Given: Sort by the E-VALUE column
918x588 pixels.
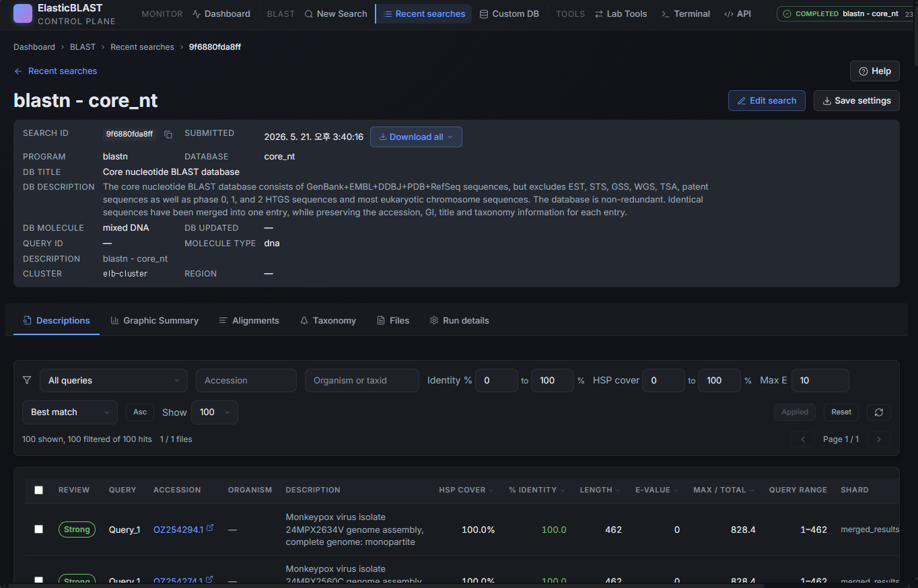Looking at the screenshot, I should (656, 490).
